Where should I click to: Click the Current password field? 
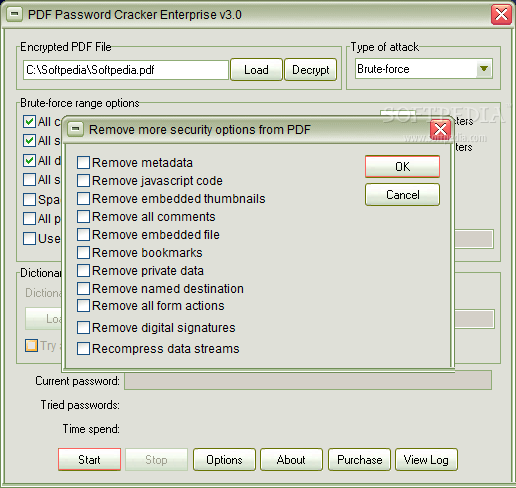[308, 381]
